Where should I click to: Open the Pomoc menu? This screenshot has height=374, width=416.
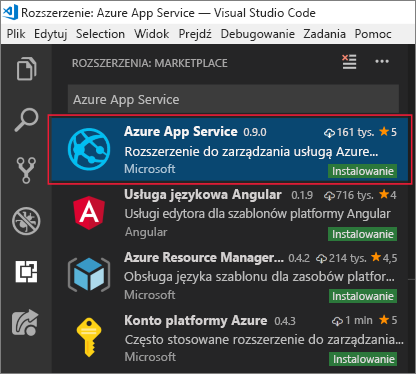pyautogui.click(x=373, y=34)
